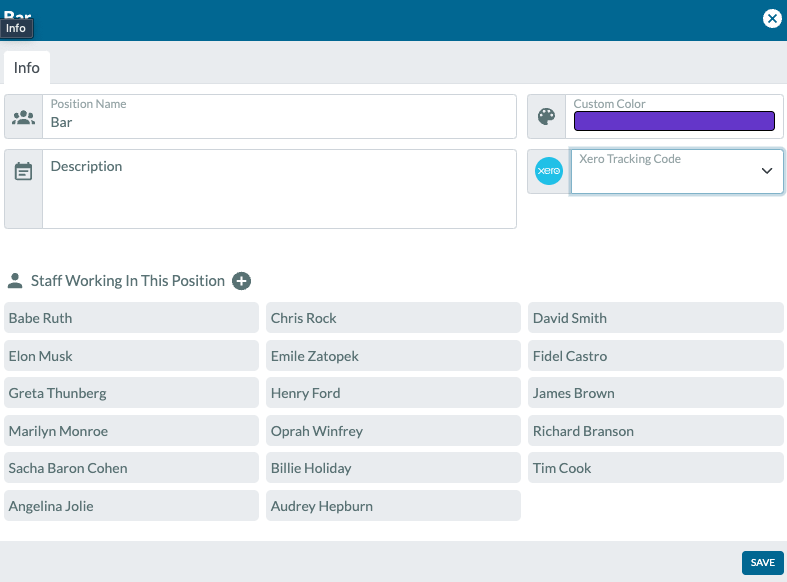Open the Xero Tracking Code dropdown
This screenshot has height=582, width=787.
677,171
